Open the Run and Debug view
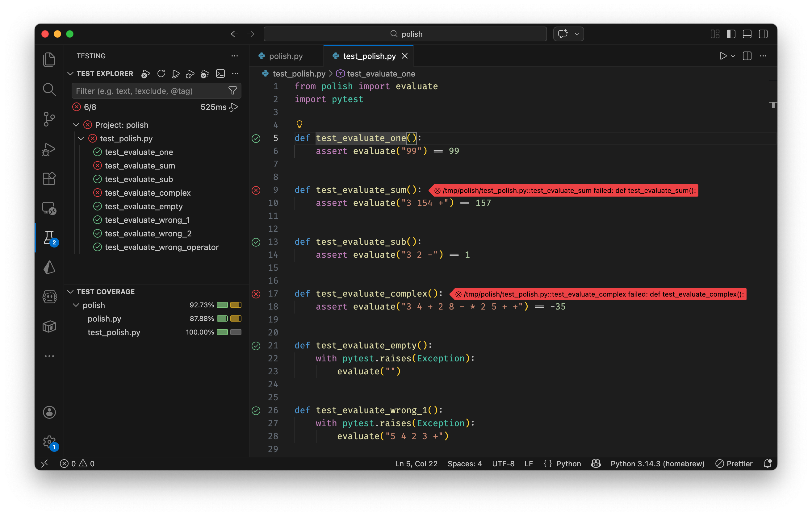 [49, 149]
